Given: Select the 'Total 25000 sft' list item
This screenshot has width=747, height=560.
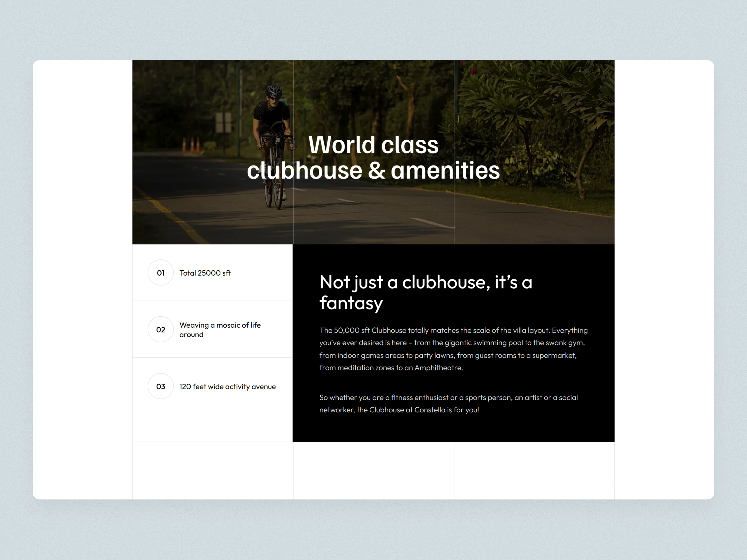Looking at the screenshot, I should (205, 273).
